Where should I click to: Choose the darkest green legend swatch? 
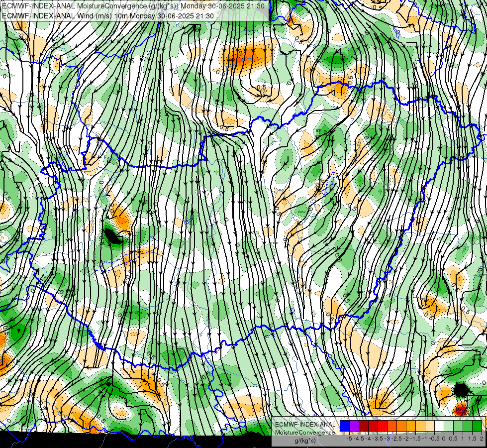click(477, 426)
